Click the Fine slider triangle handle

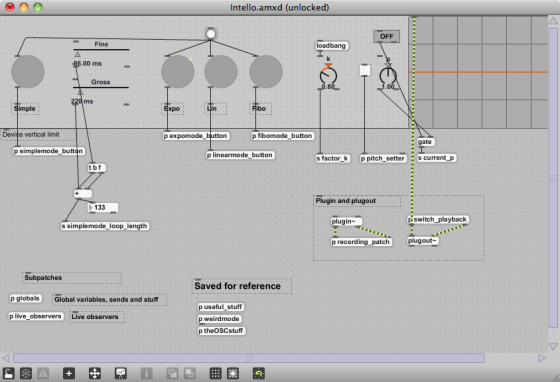[x=78, y=54]
